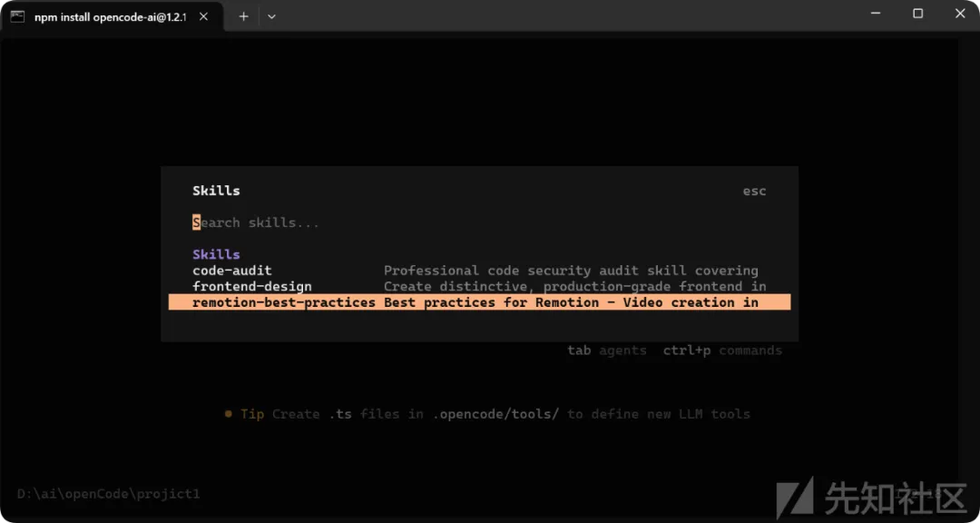Screen dimensions: 980x523
Task: Close the npm install opencode-ai tab
Action: pos(204,17)
